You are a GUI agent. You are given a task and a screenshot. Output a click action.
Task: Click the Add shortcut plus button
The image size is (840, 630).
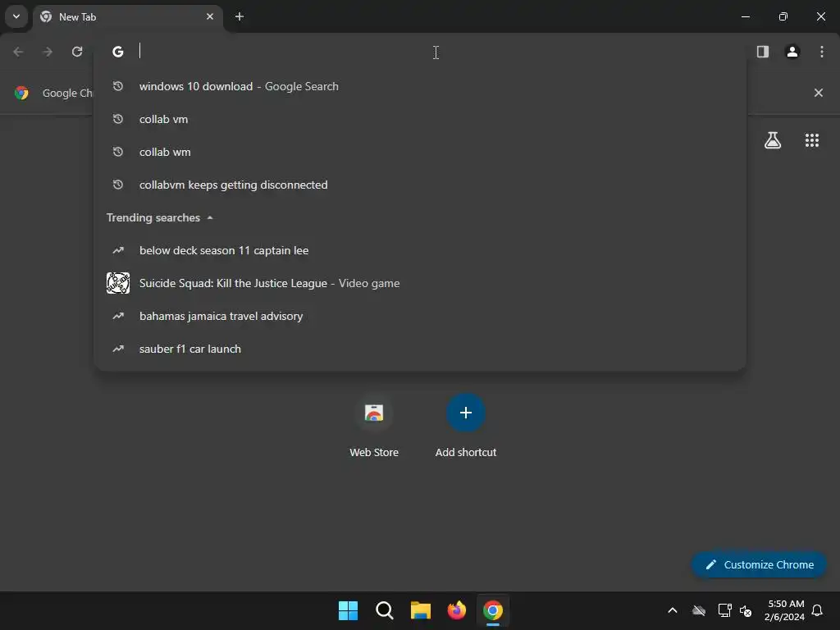[x=466, y=413]
